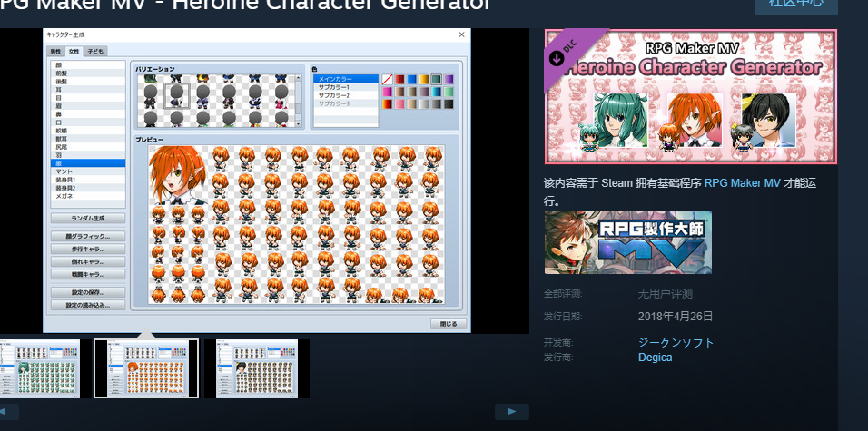Viewport: 868px width, 431px height.
Task: Switch to the 女性 tab
Action: [x=74, y=52]
